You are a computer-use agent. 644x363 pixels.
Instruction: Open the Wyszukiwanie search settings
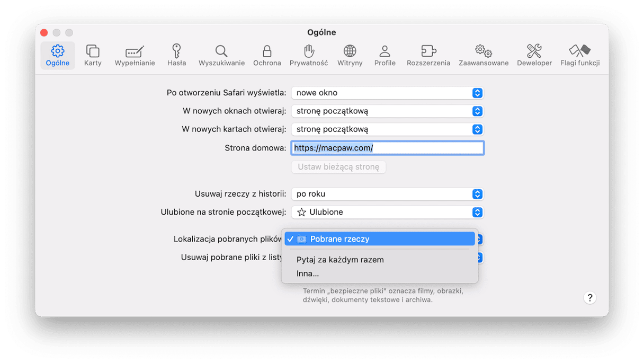(x=221, y=56)
